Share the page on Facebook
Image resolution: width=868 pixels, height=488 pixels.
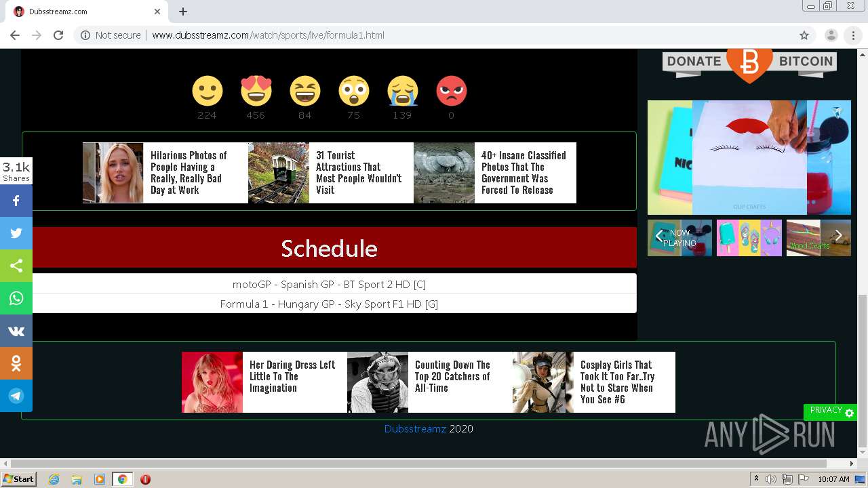[16, 201]
